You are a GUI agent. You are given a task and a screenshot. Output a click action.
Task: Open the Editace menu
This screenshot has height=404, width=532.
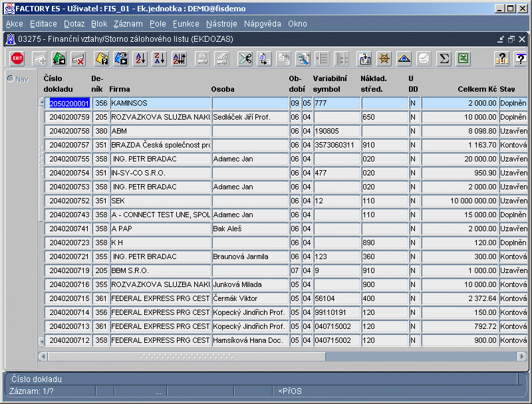pos(43,24)
